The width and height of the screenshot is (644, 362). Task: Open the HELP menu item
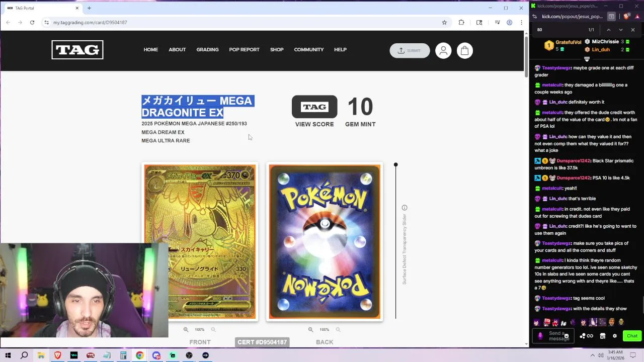[340, 50]
